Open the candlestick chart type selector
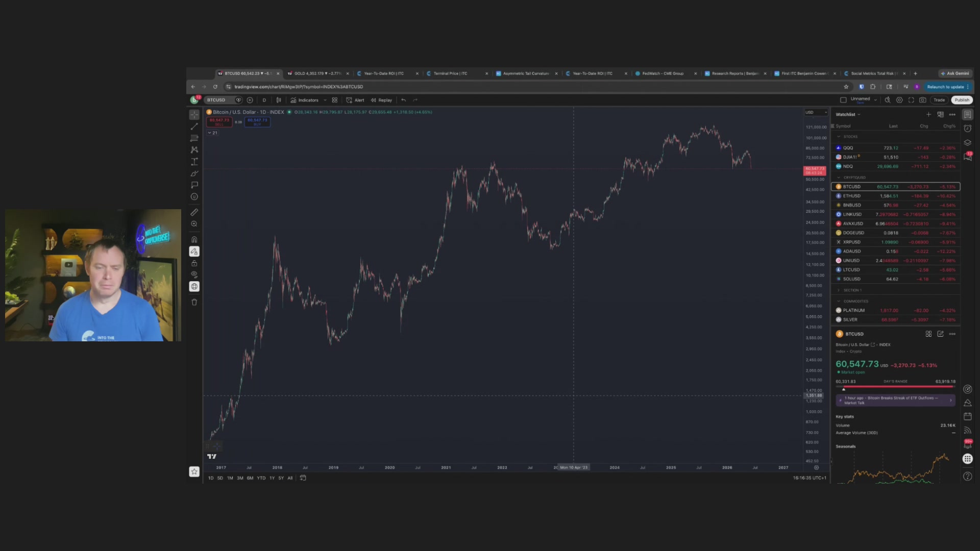Screen dimensions: 980x551 (x=279, y=100)
